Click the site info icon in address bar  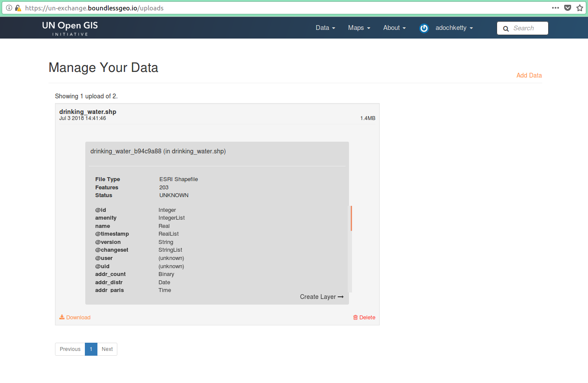coord(9,8)
